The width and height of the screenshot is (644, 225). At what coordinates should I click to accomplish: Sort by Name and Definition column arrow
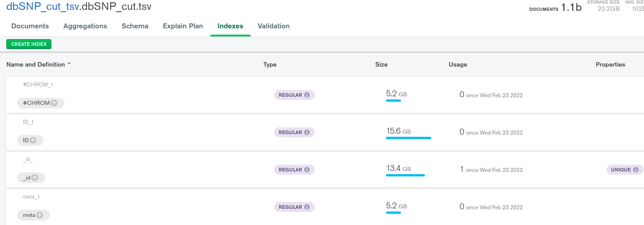click(x=69, y=64)
